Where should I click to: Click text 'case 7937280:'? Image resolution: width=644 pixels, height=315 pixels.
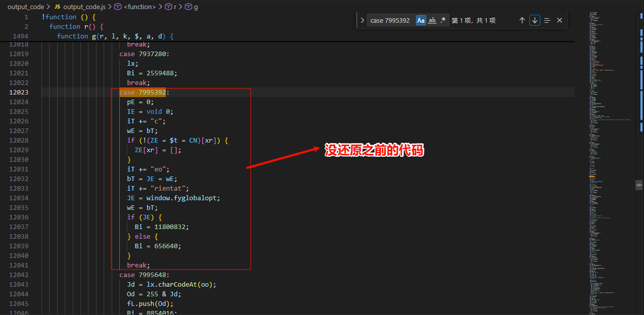coord(145,54)
